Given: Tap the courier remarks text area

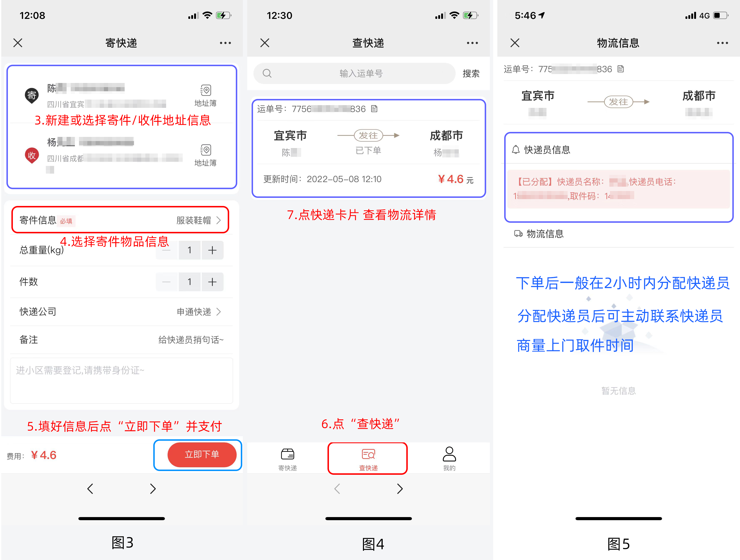Looking at the screenshot, I should click(121, 380).
